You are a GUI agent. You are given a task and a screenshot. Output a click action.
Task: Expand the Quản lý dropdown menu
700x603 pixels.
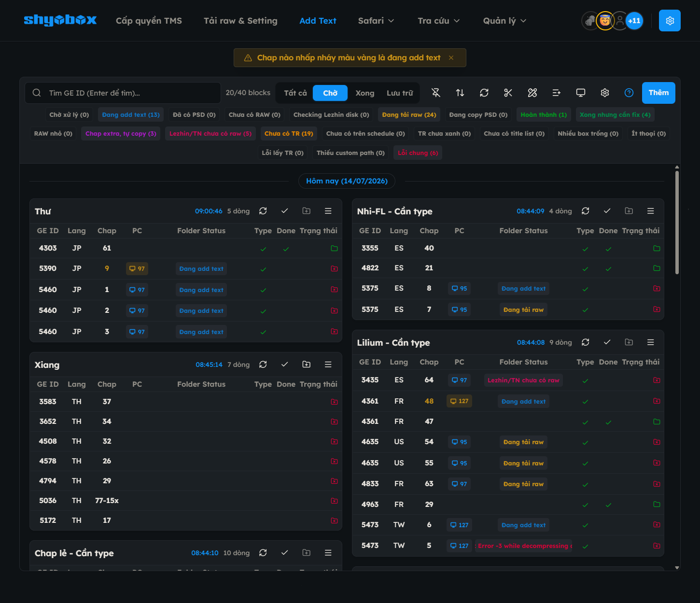click(x=504, y=21)
